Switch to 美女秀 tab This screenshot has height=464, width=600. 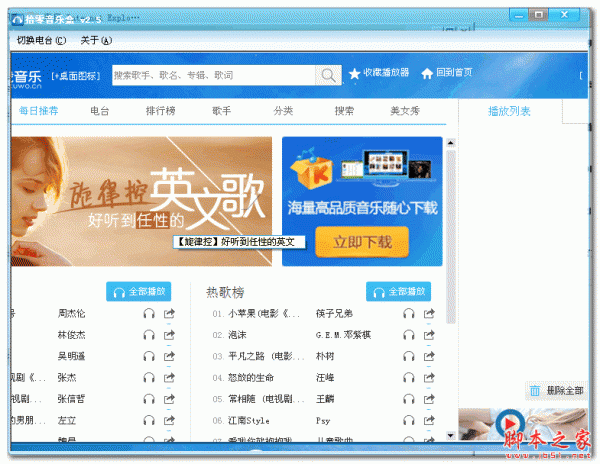coord(405,111)
